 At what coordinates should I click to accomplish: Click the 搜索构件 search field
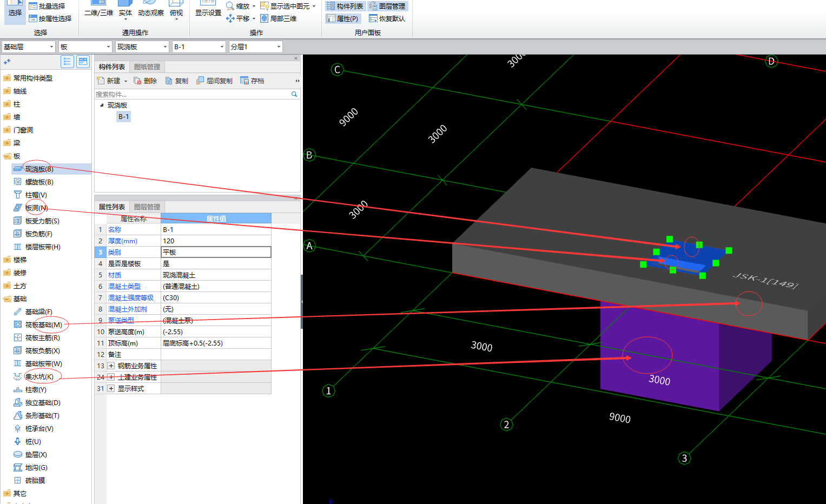pos(192,94)
